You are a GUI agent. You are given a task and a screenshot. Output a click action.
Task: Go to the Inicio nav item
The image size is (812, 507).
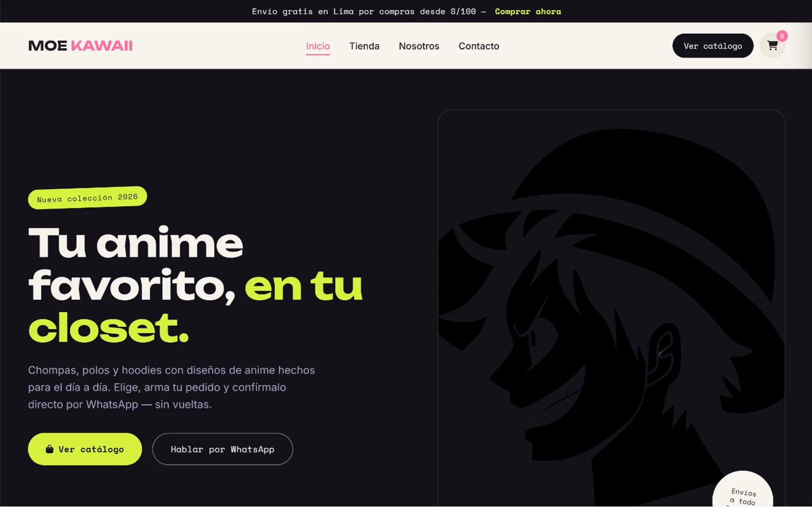tap(318, 46)
